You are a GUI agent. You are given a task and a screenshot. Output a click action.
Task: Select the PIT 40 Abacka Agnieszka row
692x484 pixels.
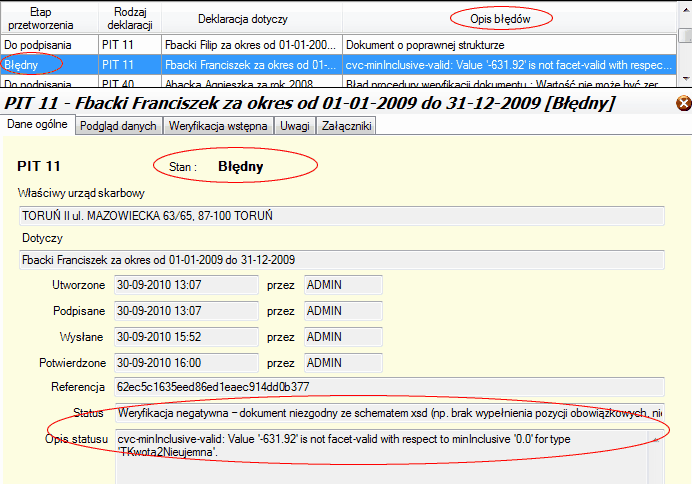(250, 85)
